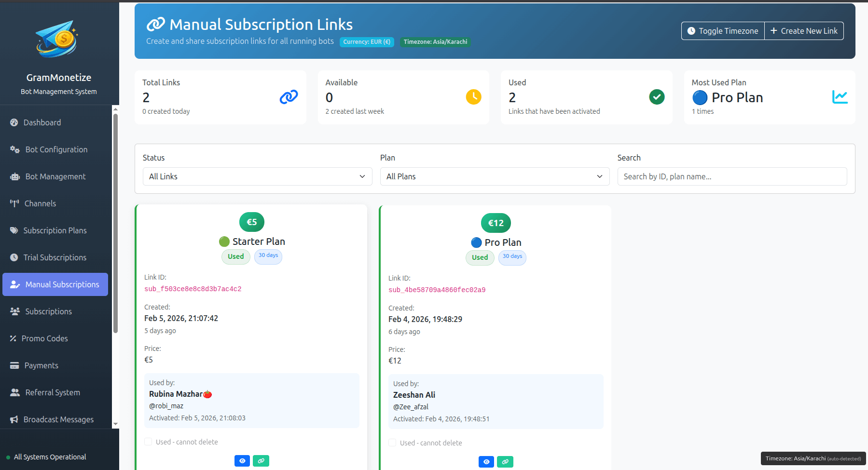Open Payments using the card icon
This screenshot has width=868, height=470.
(14, 365)
